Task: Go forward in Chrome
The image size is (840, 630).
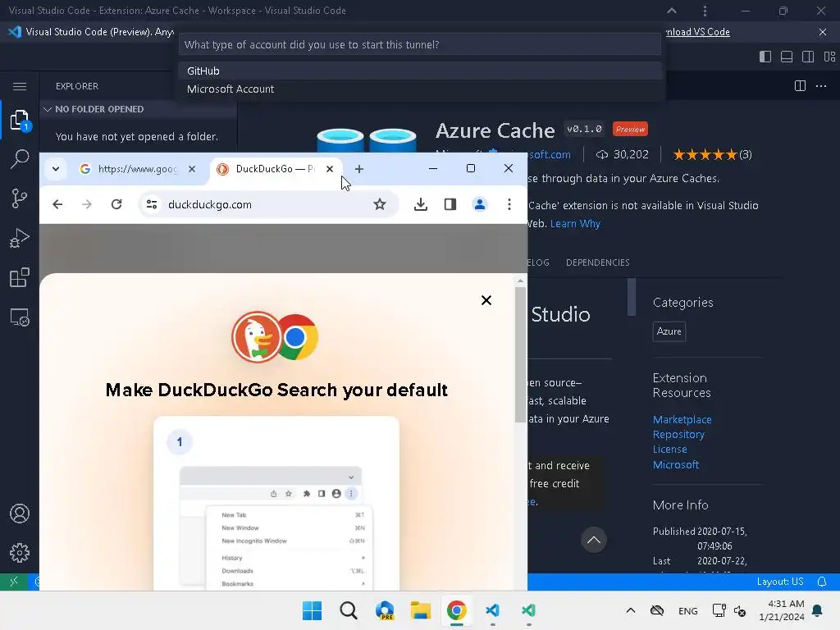Action: tap(87, 204)
